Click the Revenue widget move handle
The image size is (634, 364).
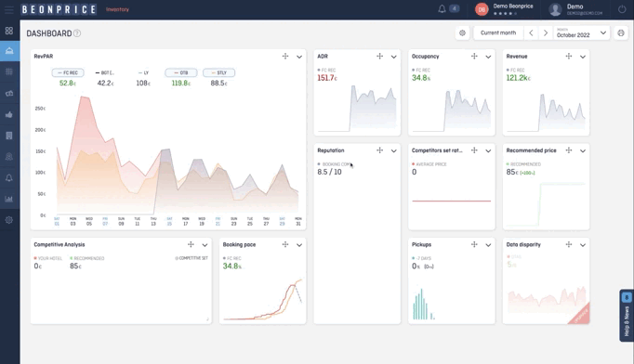pos(569,56)
